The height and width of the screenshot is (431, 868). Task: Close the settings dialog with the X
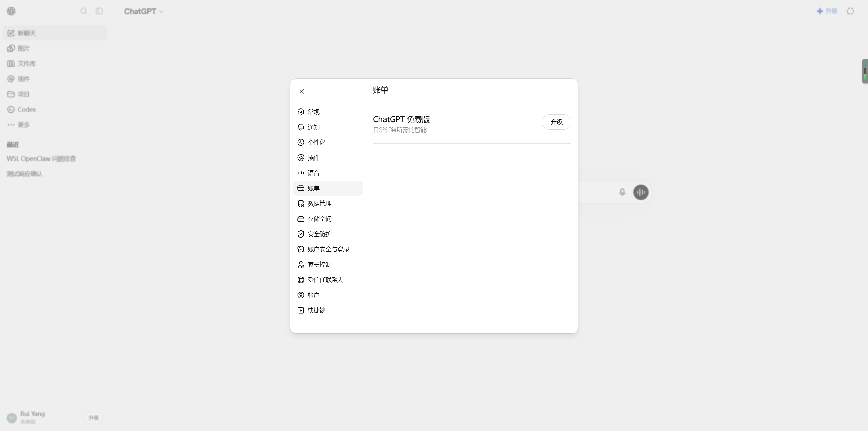tap(302, 91)
